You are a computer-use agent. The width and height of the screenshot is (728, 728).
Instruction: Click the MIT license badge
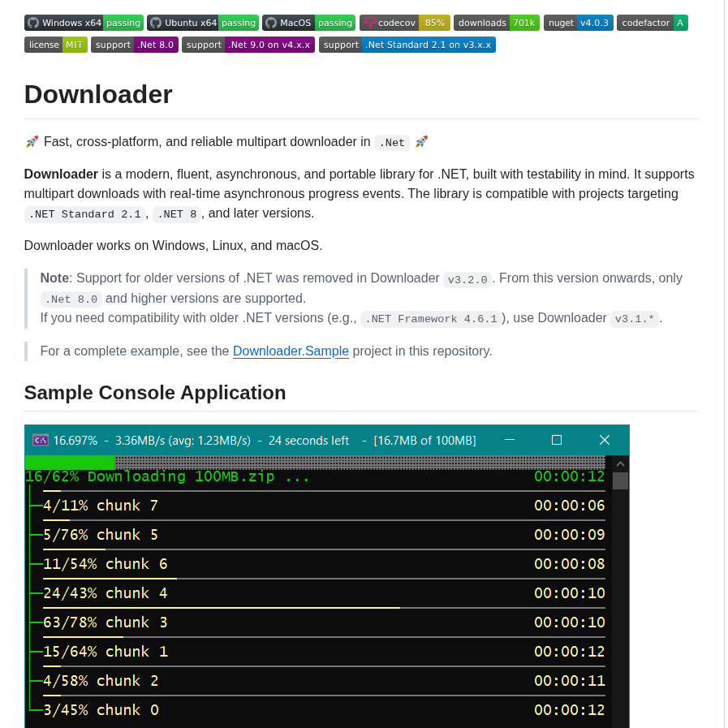(55, 45)
